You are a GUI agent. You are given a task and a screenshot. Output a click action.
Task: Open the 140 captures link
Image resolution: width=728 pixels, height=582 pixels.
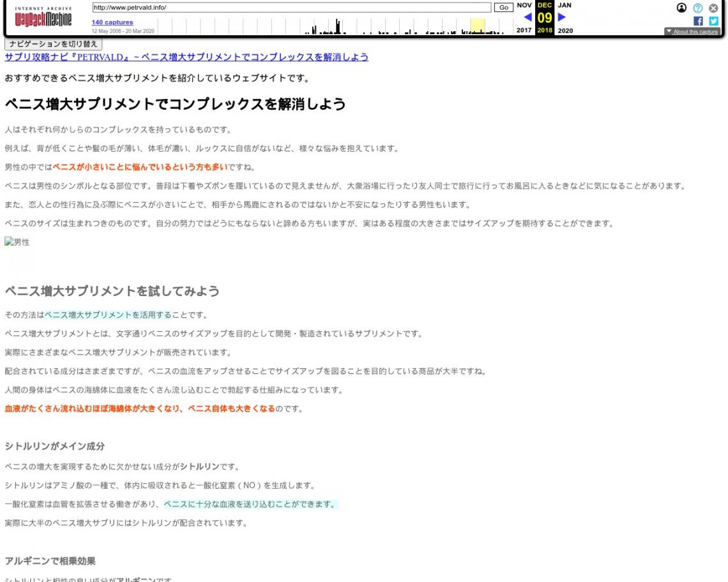pos(112,22)
